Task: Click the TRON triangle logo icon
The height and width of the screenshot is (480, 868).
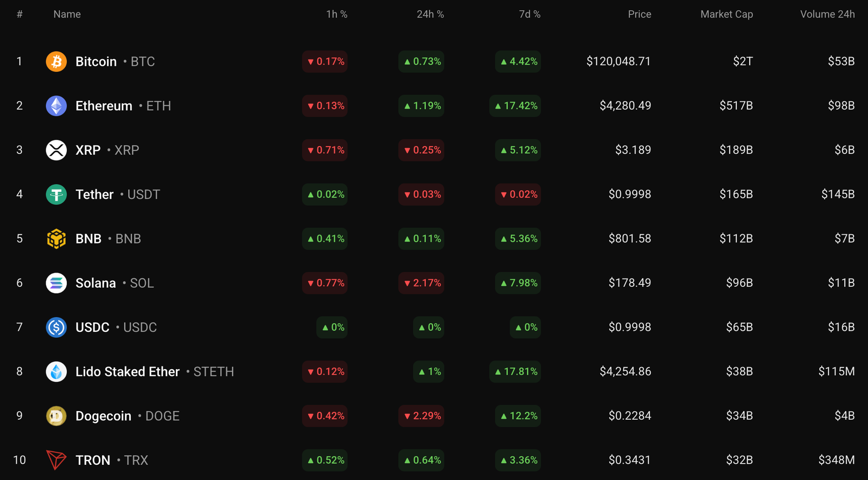Action: tap(56, 460)
